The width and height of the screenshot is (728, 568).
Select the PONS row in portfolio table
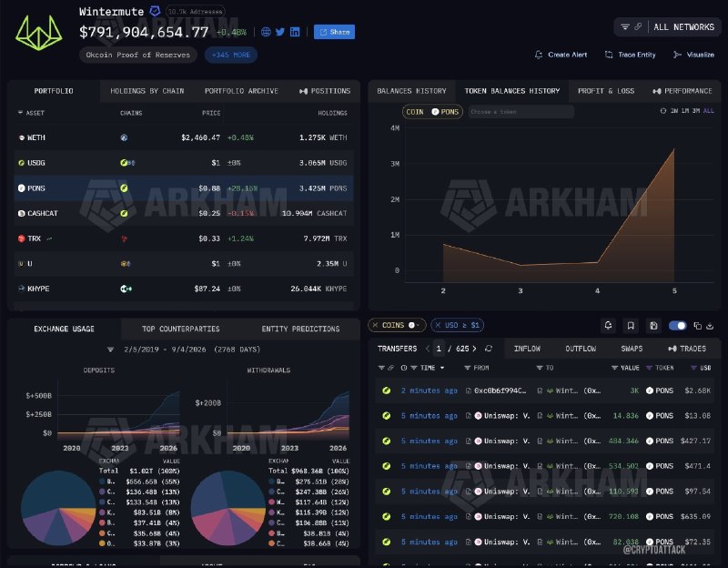tap(184, 188)
